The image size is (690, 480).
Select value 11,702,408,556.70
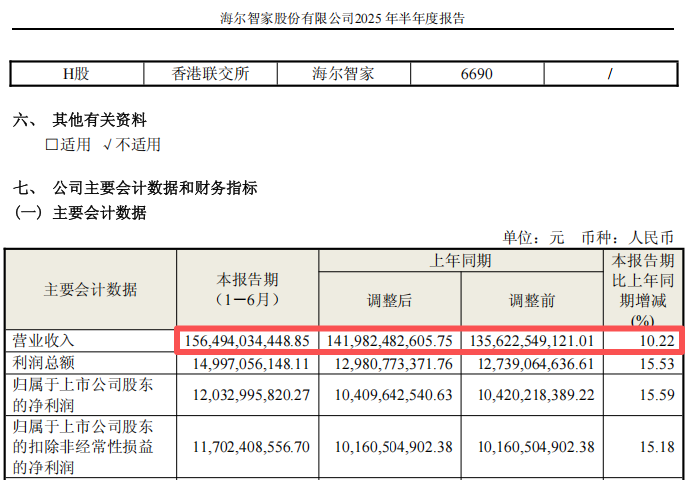(x=251, y=447)
